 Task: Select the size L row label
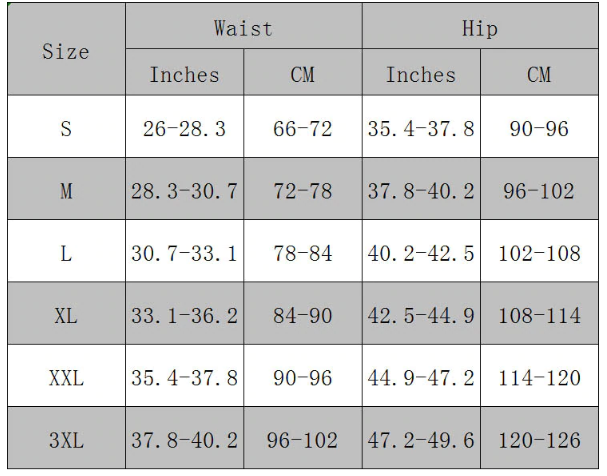click(66, 251)
